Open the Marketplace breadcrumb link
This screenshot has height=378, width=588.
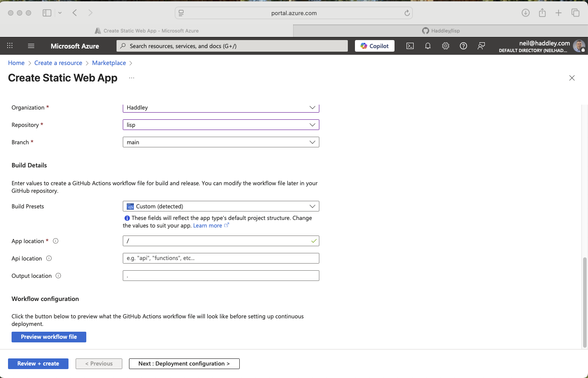pos(109,63)
